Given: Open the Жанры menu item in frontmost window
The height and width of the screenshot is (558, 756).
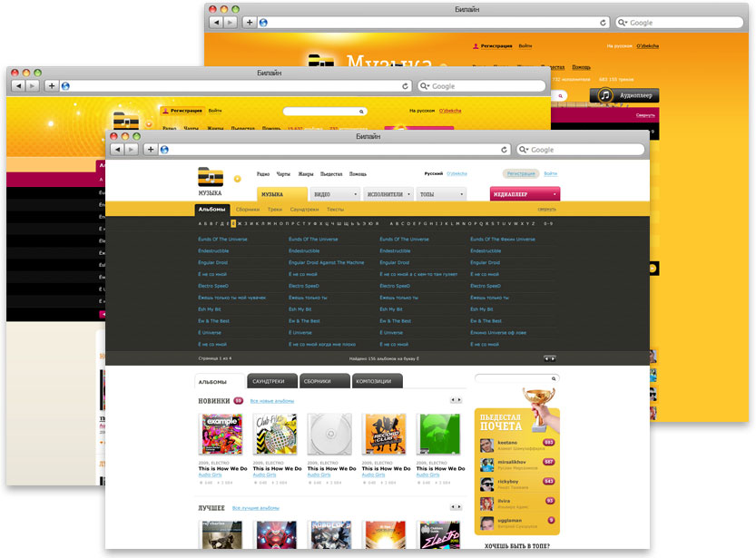Looking at the screenshot, I should coord(306,174).
